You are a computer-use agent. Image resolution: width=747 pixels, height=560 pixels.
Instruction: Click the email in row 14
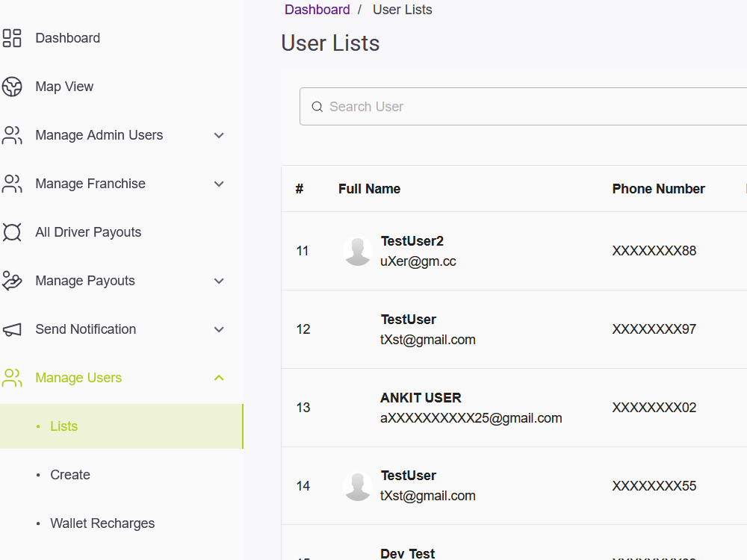[x=428, y=497]
